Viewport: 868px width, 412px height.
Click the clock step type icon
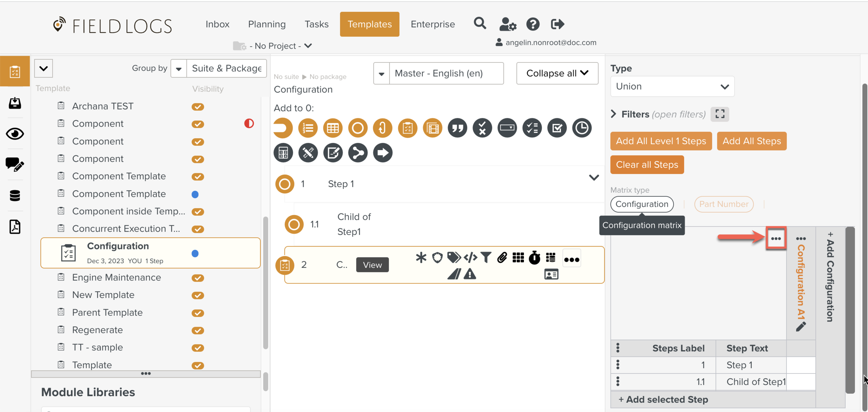[x=582, y=128]
